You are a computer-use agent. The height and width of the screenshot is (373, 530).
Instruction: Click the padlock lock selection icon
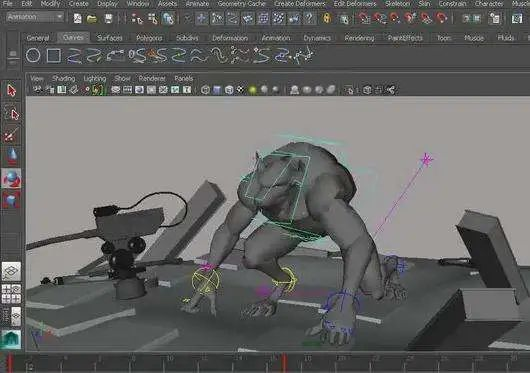point(327,18)
